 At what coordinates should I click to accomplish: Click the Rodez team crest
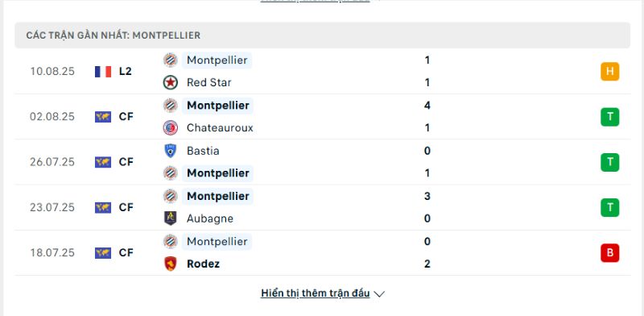[170, 264]
